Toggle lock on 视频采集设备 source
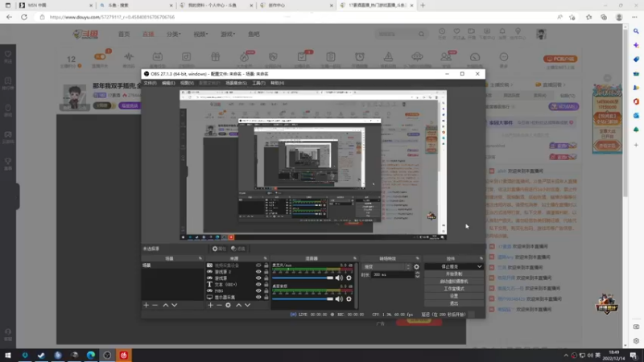 (x=266, y=265)
